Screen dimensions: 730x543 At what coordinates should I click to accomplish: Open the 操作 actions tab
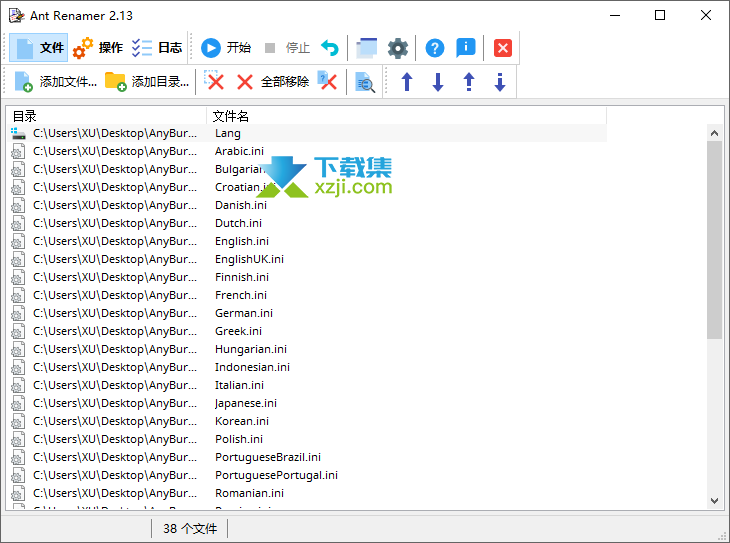(98, 48)
